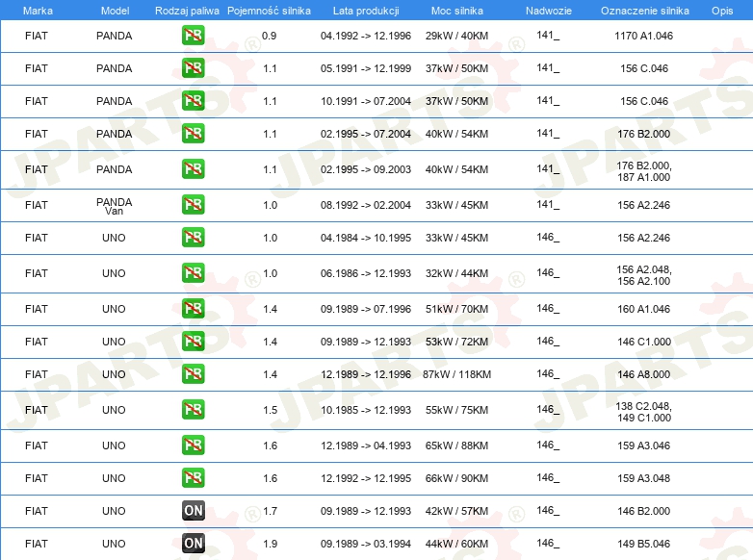Click production dates 10.1991 -> 07.2004
Image resolution: width=753 pixels, height=560 pixels.
pyautogui.click(x=366, y=101)
